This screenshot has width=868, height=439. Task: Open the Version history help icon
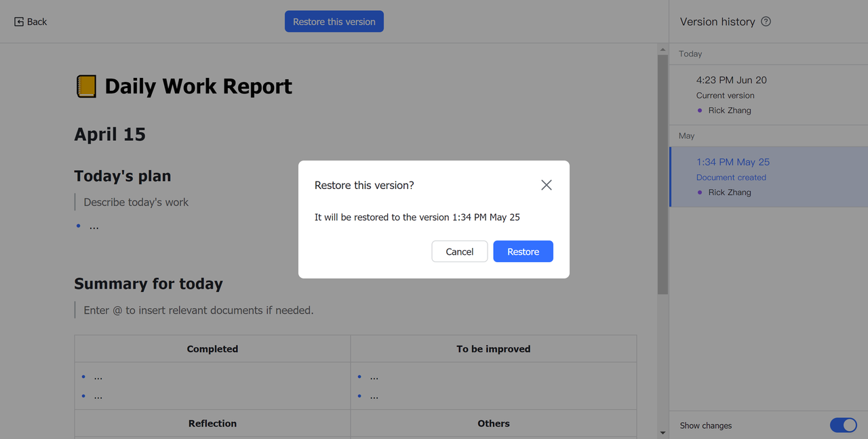[x=766, y=22]
